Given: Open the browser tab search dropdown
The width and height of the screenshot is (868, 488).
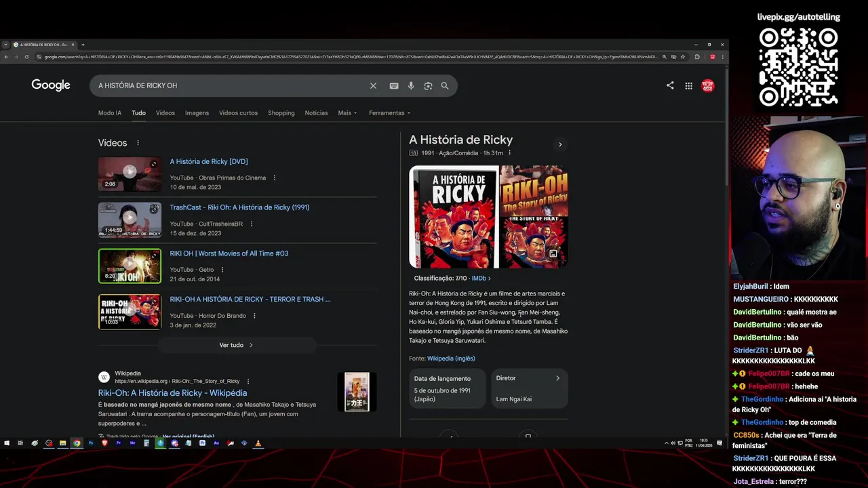Looking at the screenshot, I should (x=6, y=45).
